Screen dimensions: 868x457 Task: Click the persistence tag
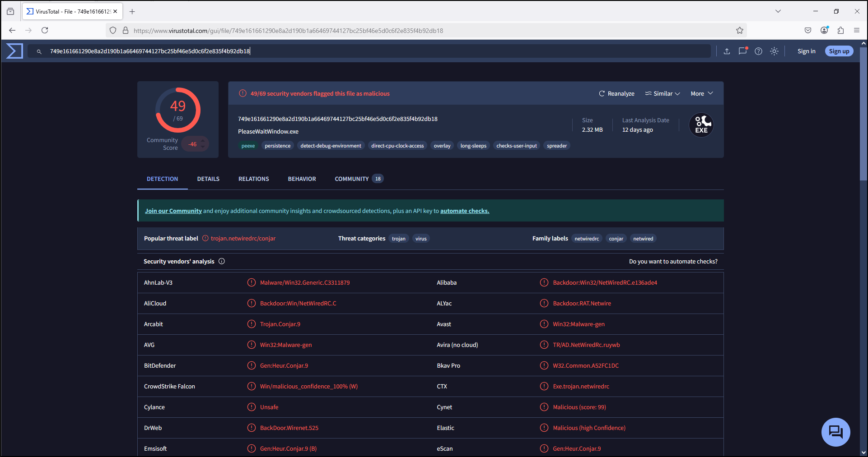click(278, 146)
